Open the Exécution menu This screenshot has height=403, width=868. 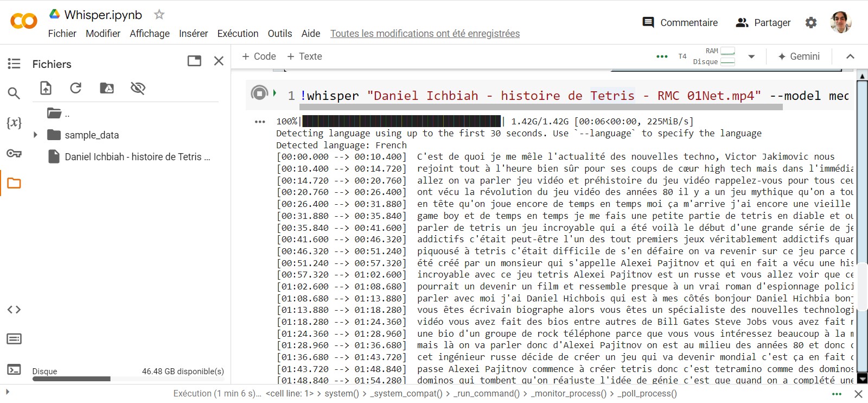click(x=238, y=34)
